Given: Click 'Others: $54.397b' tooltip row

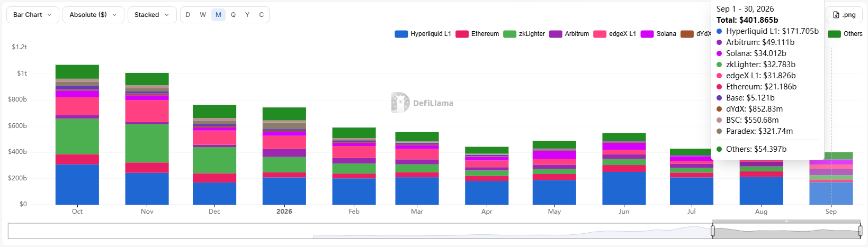Looking at the screenshot, I should [x=751, y=149].
